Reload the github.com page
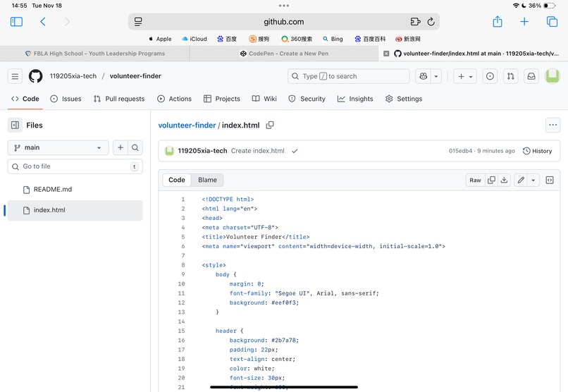 click(431, 22)
